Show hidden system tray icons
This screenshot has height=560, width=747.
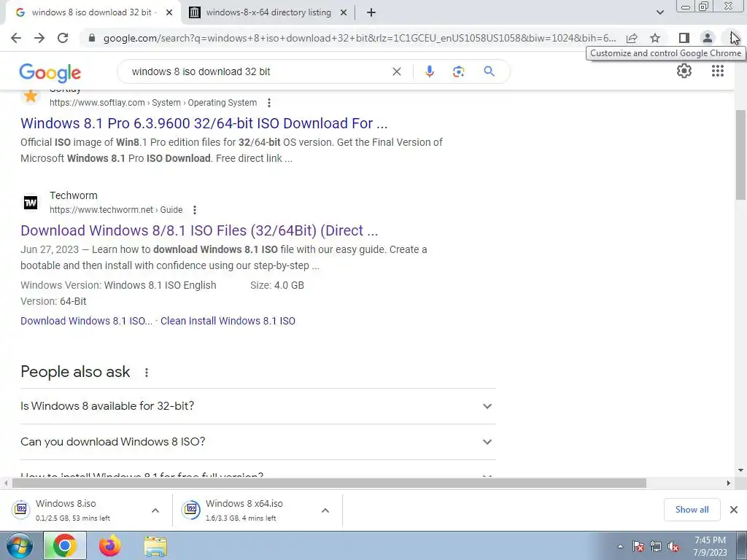pos(620,547)
